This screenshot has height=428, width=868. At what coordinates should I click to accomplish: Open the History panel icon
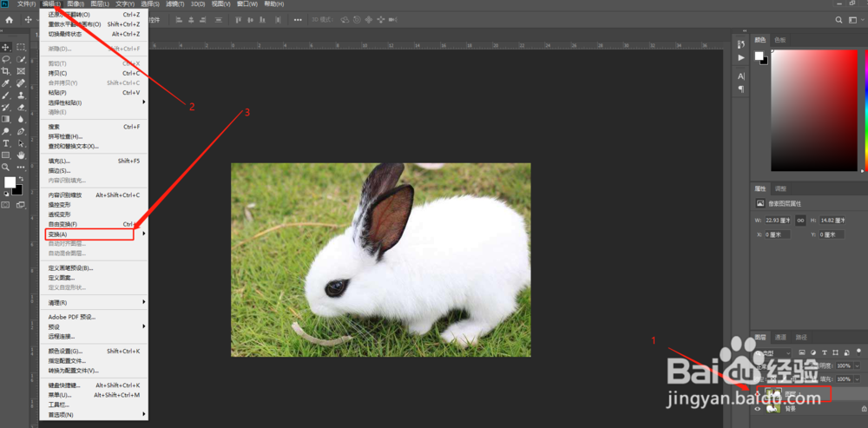(x=741, y=44)
